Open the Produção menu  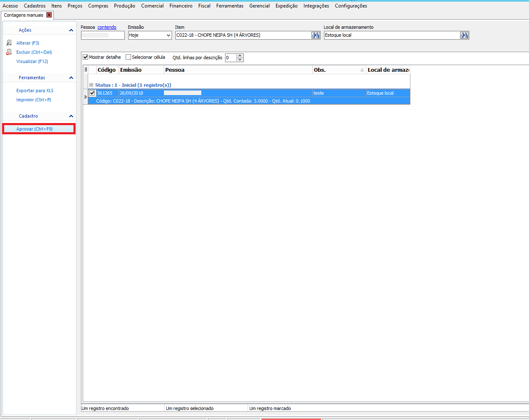click(x=124, y=6)
